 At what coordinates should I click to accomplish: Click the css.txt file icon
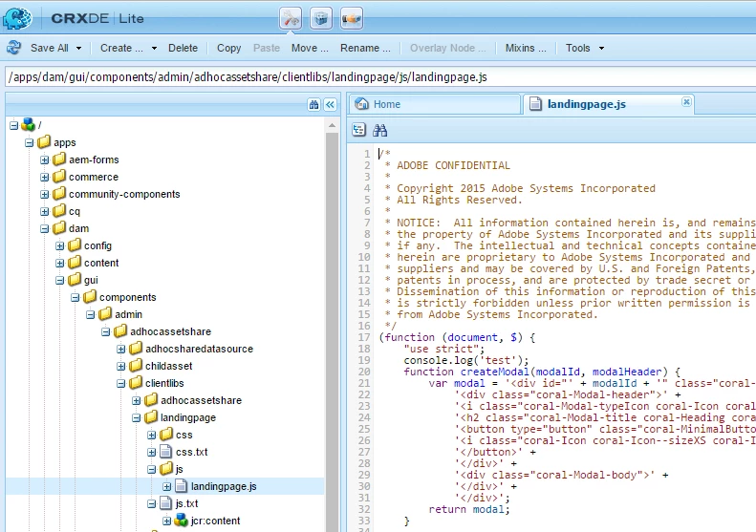point(166,452)
